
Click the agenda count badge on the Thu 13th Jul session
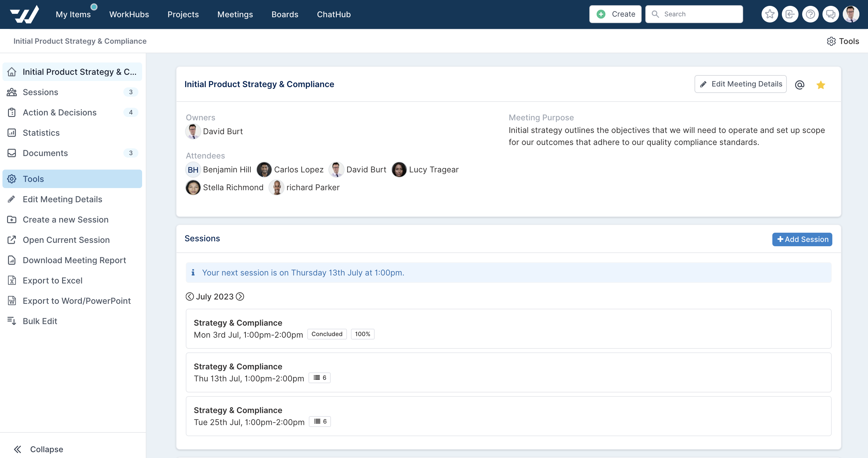point(320,378)
